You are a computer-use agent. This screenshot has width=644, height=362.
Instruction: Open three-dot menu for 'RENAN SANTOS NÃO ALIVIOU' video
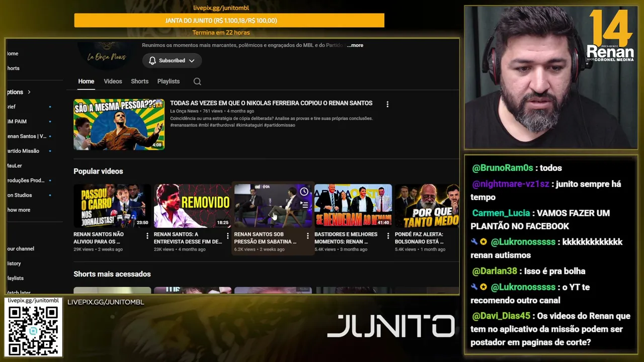(147, 236)
